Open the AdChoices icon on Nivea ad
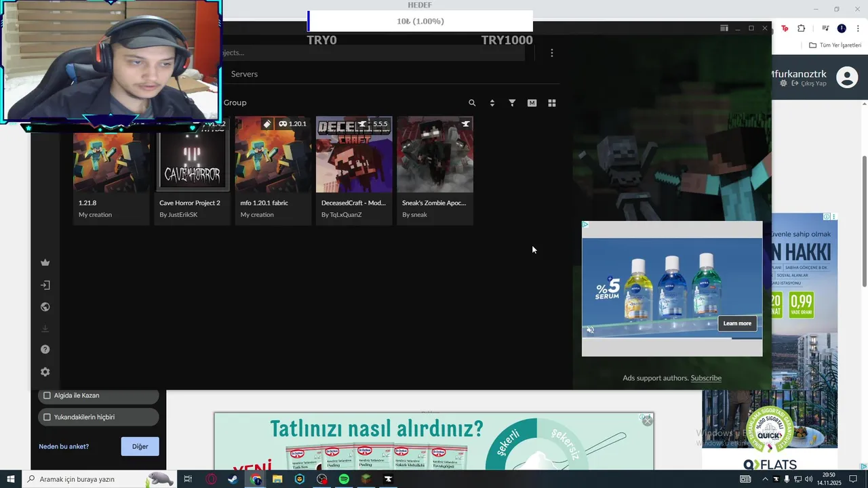This screenshot has height=488, width=868. coord(585,225)
